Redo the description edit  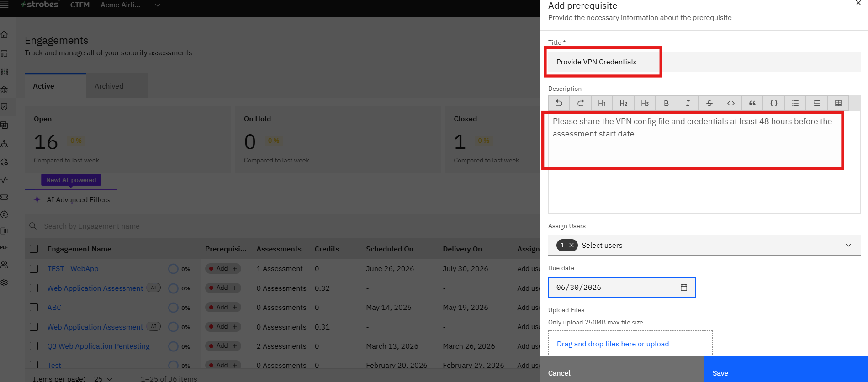(x=580, y=103)
